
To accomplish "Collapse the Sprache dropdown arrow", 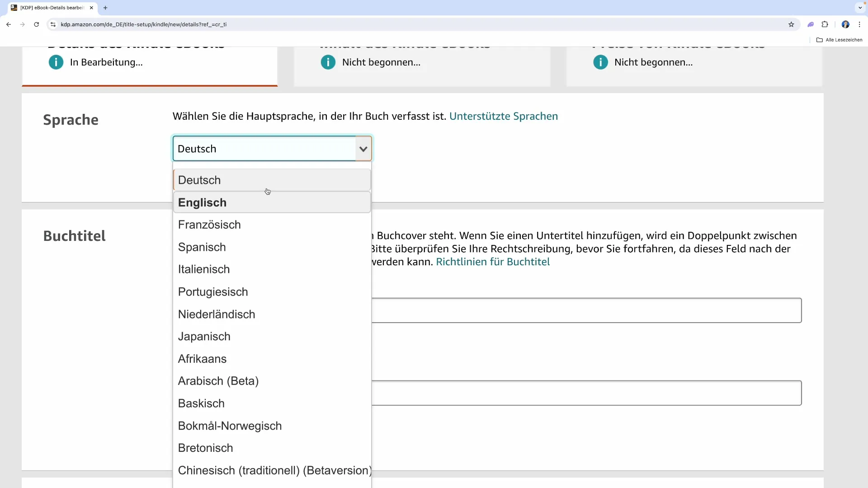I will click(x=363, y=149).
